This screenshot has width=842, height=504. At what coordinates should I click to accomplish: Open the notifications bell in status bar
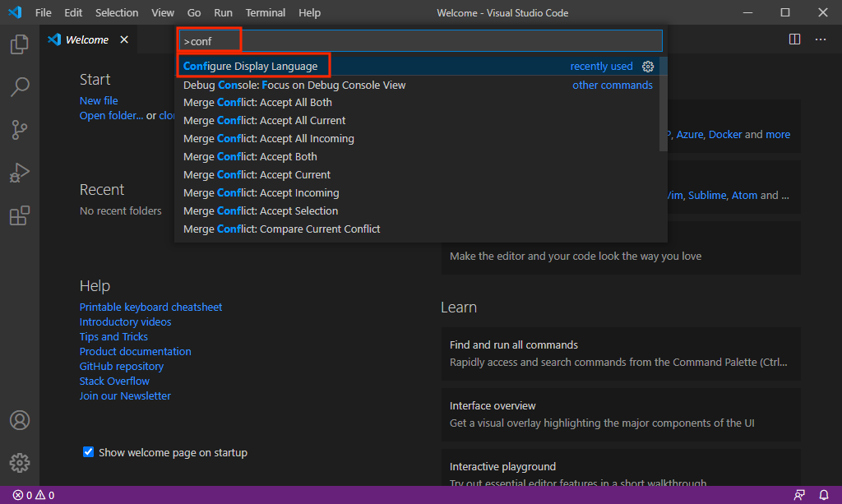click(x=824, y=495)
